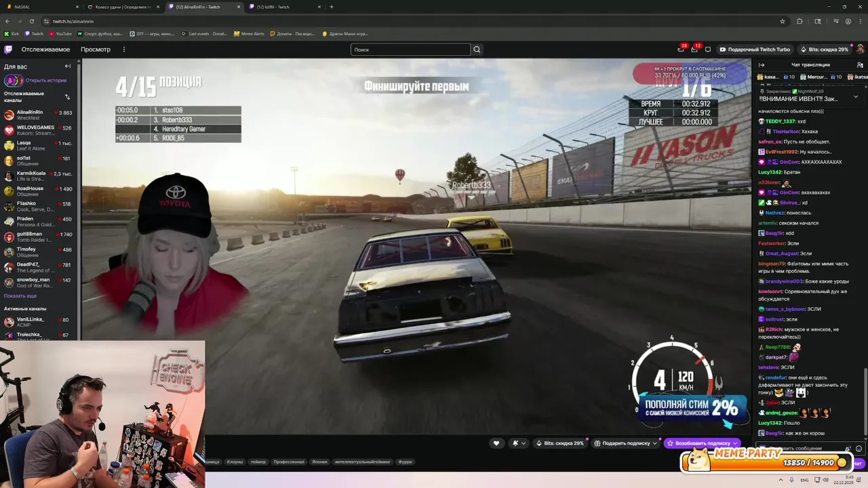Screen dimensions: 868x488
Task: Open chat community users list icon
Action: [x=861, y=65]
